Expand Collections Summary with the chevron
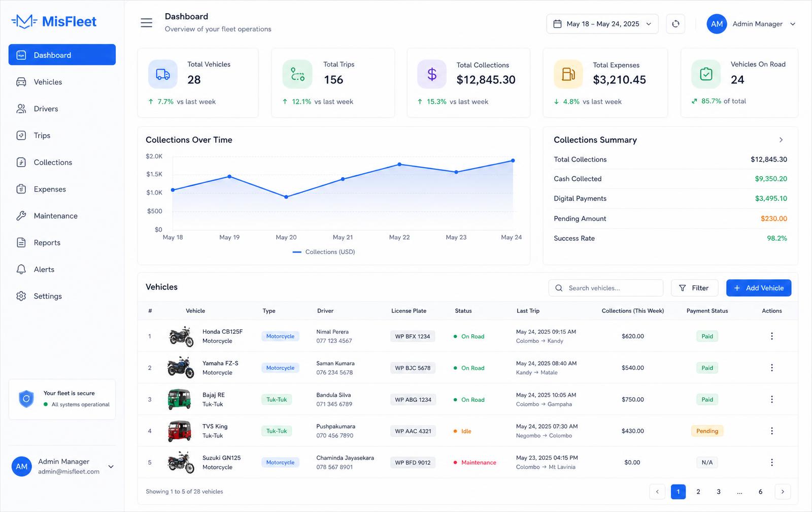The image size is (812, 512). pos(781,140)
